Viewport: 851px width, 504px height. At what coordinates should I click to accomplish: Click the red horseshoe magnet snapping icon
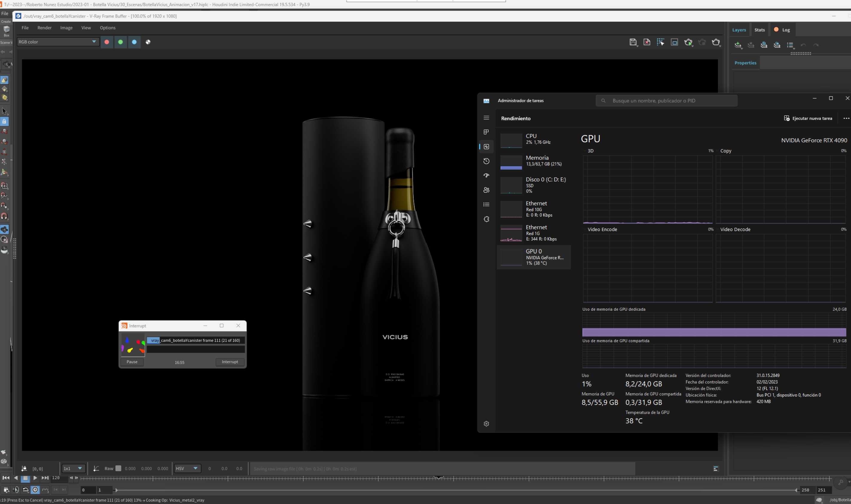point(4,216)
